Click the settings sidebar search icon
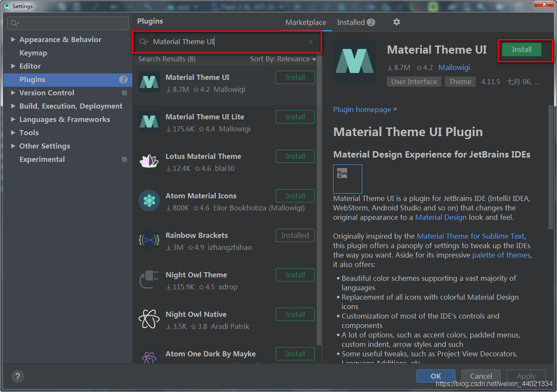The height and width of the screenshot is (392, 557). [x=15, y=23]
